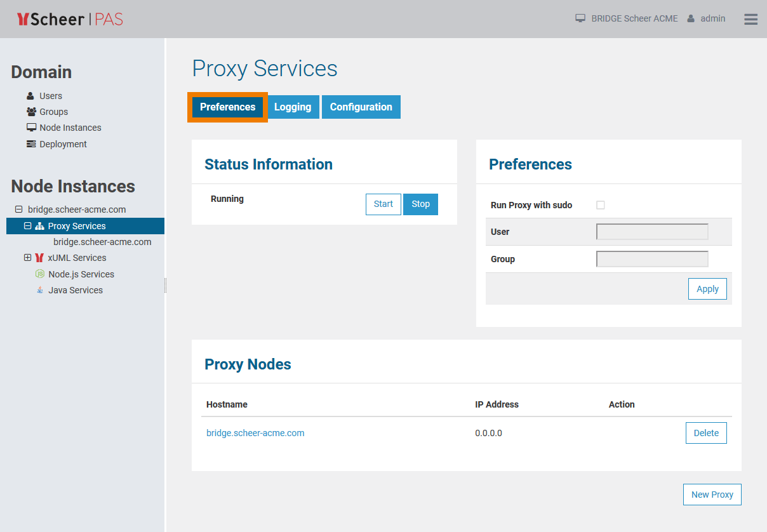Screen dimensions: 767x532
Task: Open the bridge.scheer-acme.com hostname link
Action: [255, 432]
